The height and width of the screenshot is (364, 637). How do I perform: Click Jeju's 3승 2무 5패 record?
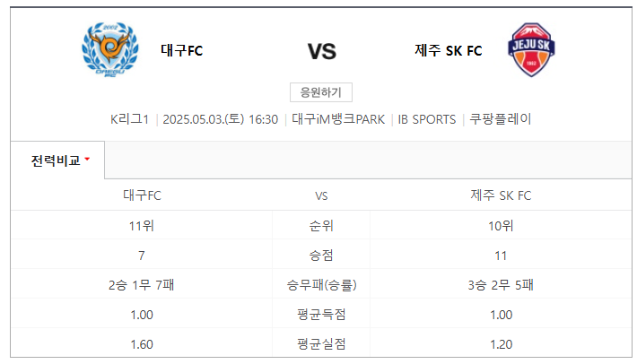click(x=501, y=285)
